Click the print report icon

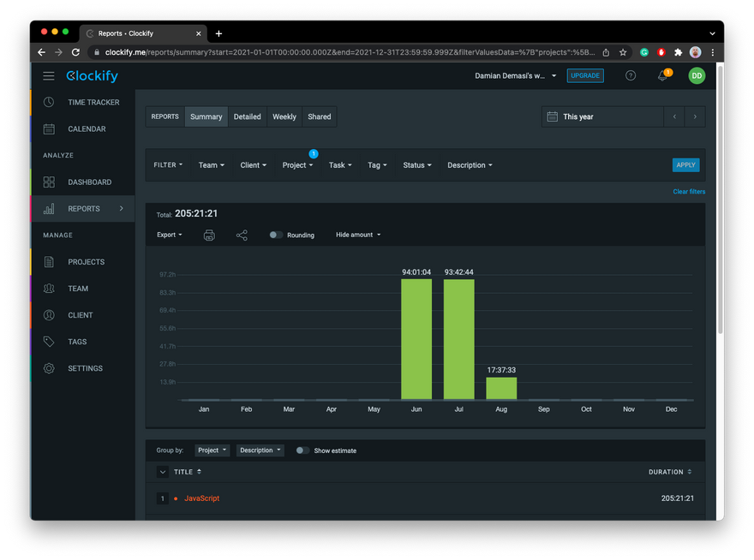tap(209, 235)
